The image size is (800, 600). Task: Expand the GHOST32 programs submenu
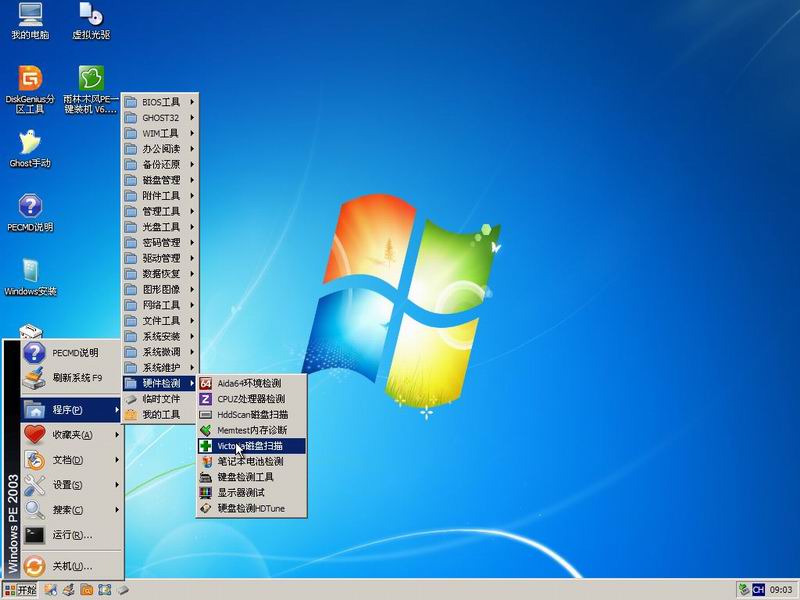(x=160, y=117)
